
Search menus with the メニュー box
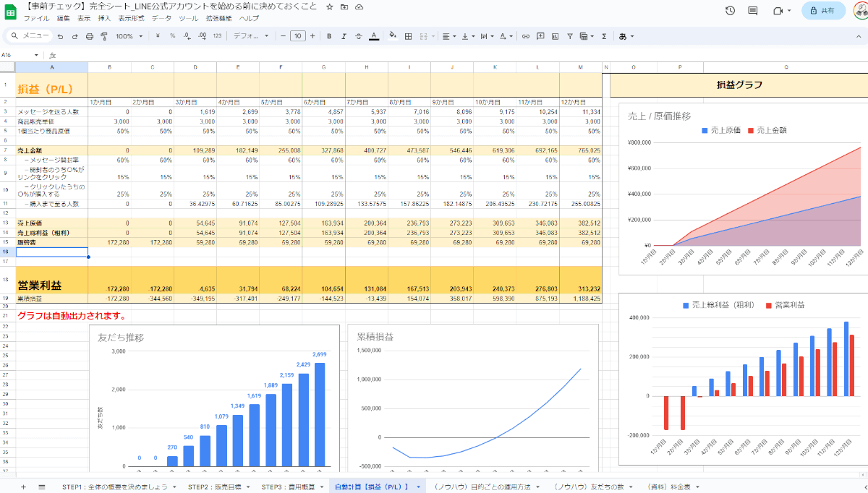pyautogui.click(x=28, y=36)
